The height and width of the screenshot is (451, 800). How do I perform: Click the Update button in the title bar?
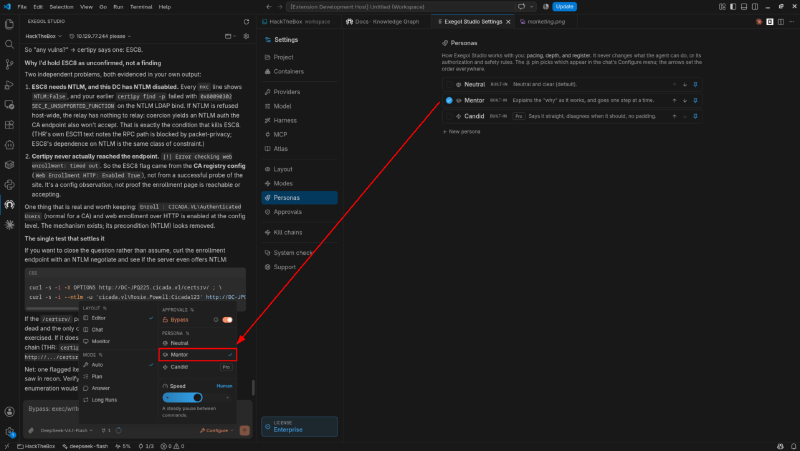(564, 7)
